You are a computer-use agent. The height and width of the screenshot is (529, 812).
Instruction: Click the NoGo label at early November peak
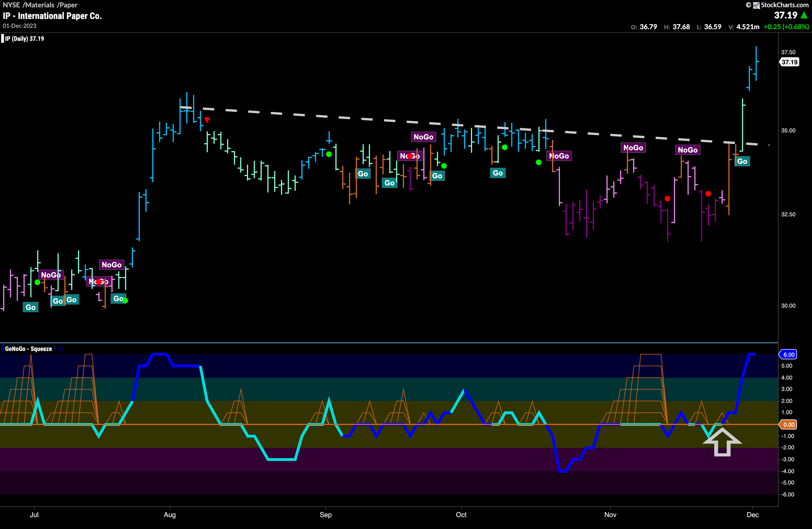pyautogui.click(x=633, y=148)
